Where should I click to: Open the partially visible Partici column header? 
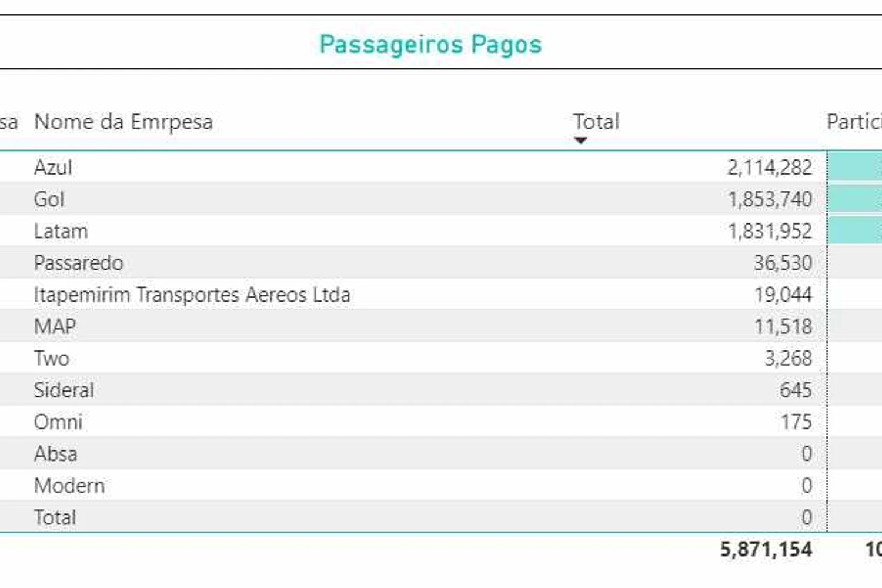click(x=854, y=122)
